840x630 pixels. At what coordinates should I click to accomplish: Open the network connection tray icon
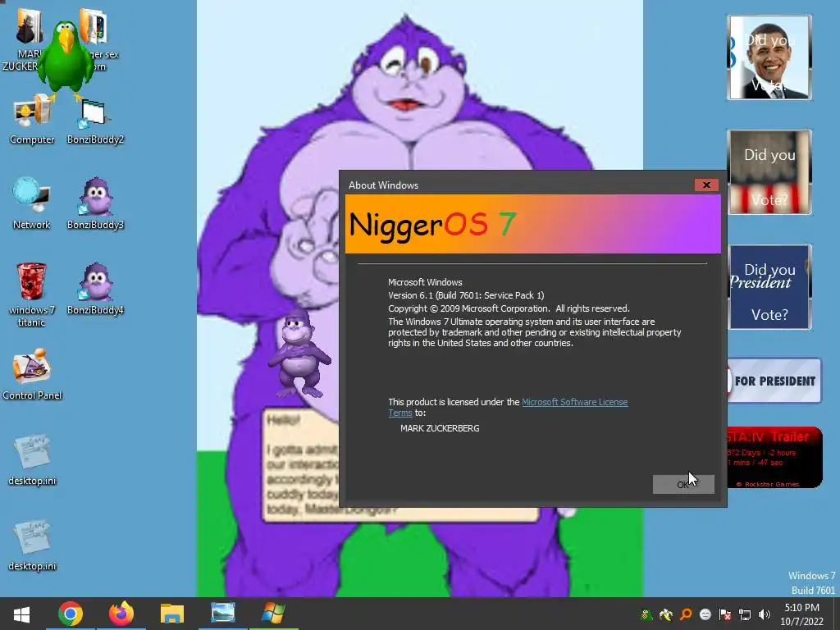(x=745, y=614)
